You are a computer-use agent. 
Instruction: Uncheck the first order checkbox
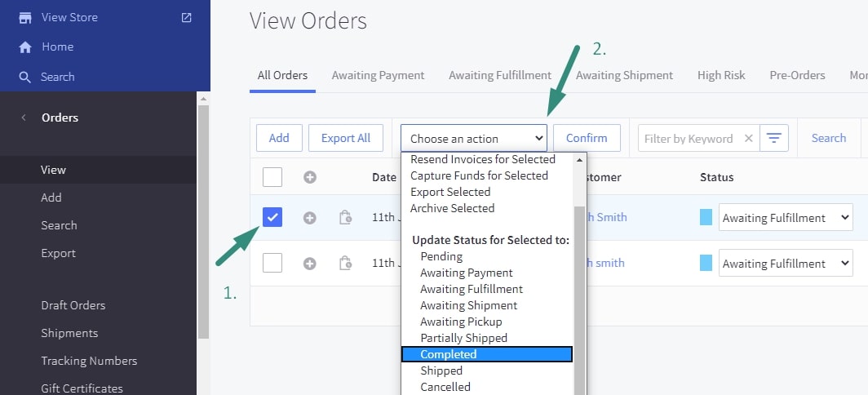pos(272,217)
